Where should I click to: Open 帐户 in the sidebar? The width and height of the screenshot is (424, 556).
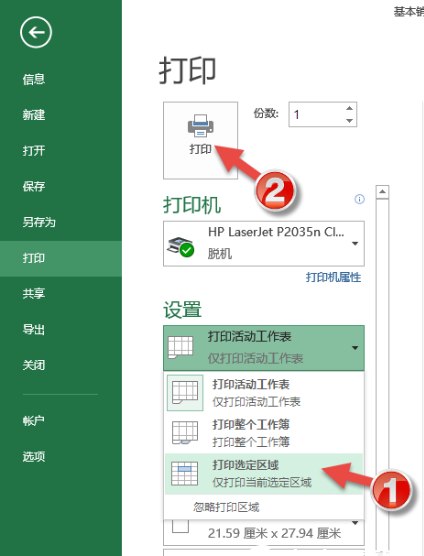pos(34,421)
